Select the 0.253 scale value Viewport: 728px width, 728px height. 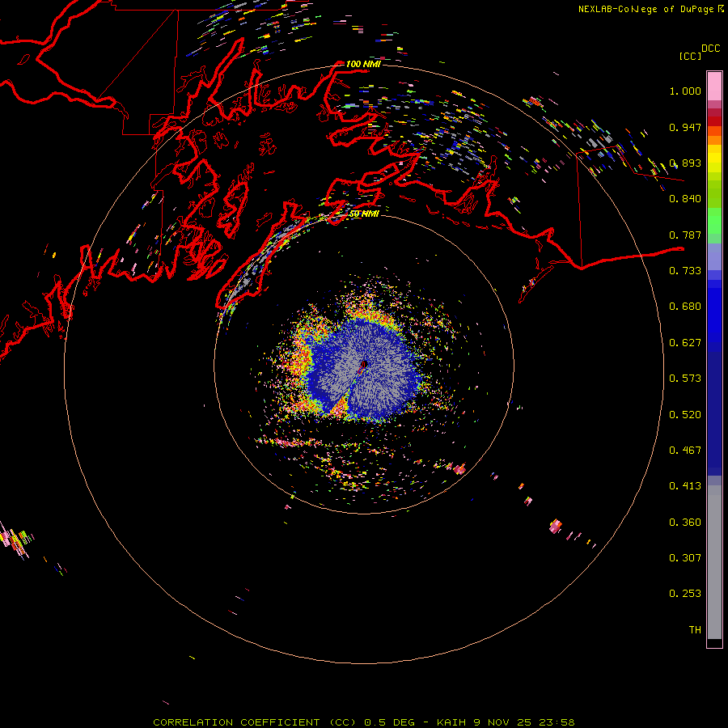point(685,594)
